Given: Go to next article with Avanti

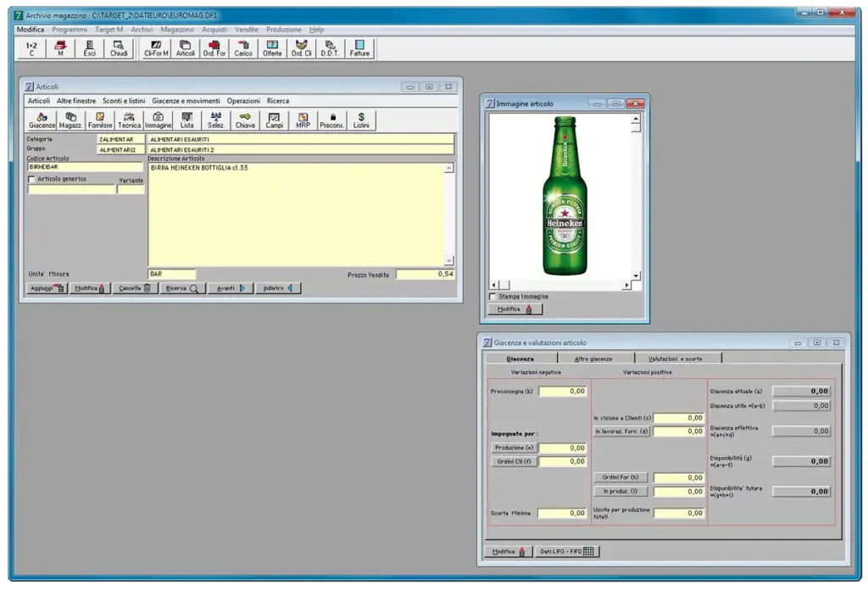Looking at the screenshot, I should coord(231,288).
